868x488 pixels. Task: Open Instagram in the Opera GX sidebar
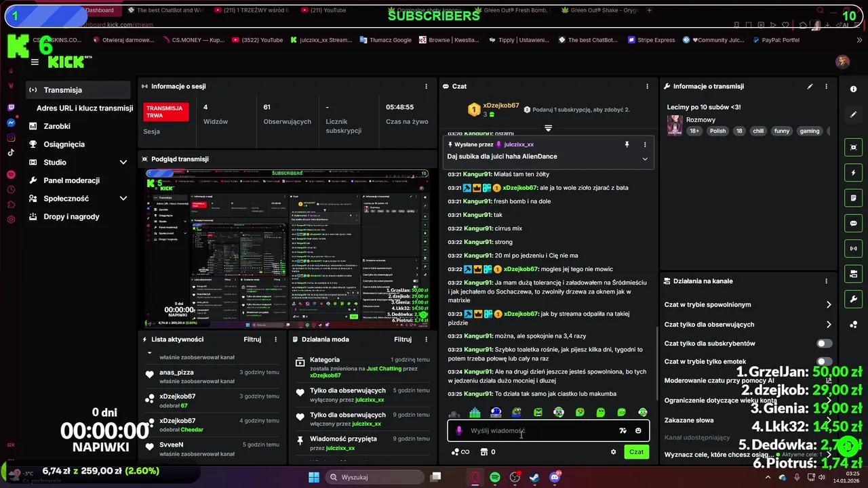click(12, 138)
